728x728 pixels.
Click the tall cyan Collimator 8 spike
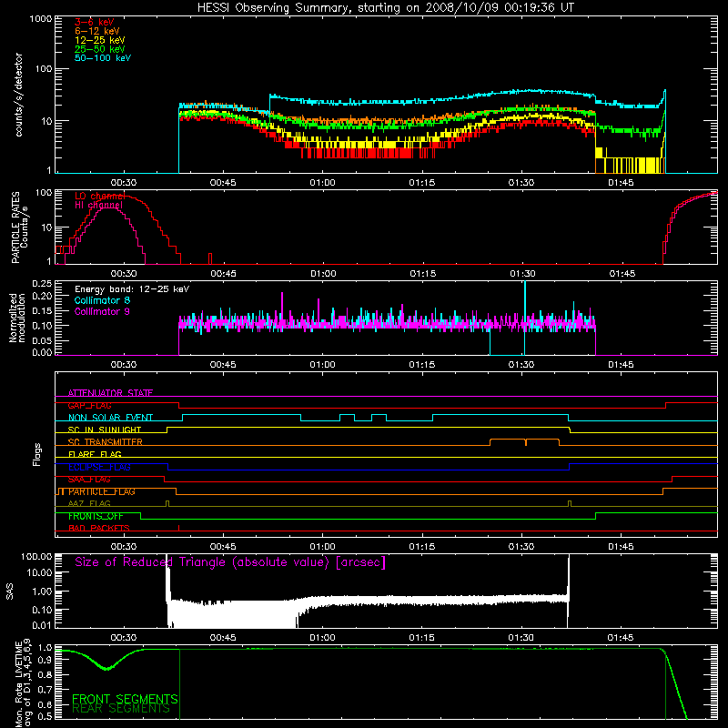(x=525, y=318)
